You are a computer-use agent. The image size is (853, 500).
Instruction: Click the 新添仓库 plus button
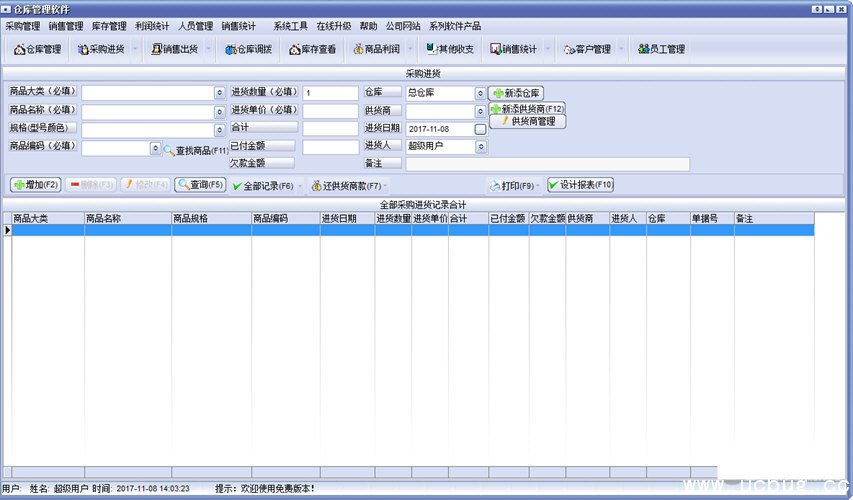click(516, 93)
